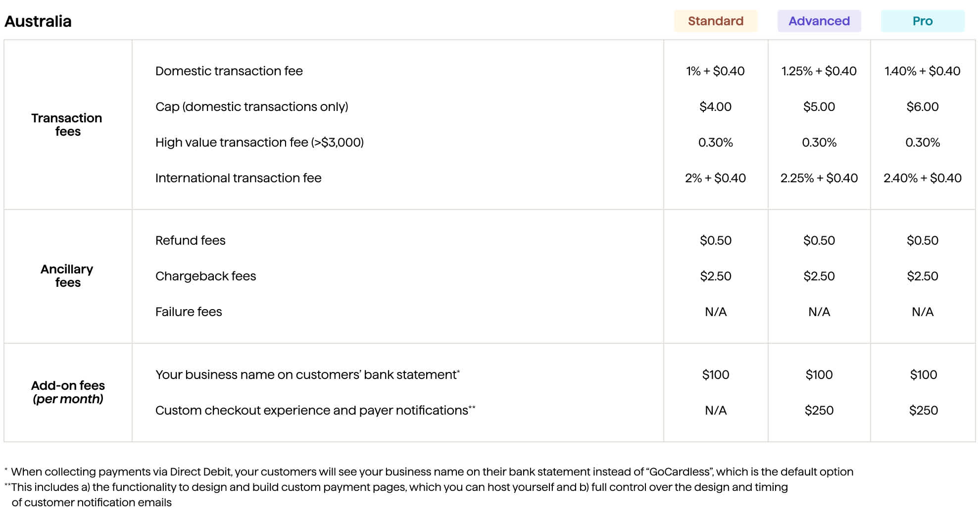The height and width of the screenshot is (532, 980).
Task: Click the Cap (domestic transactions only) label
Action: pos(251,107)
